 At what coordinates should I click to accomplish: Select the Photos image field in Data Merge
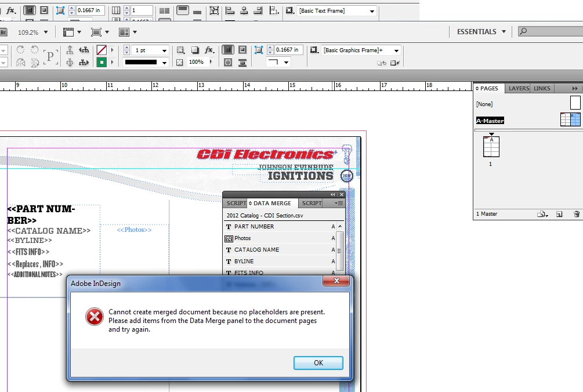(x=280, y=238)
